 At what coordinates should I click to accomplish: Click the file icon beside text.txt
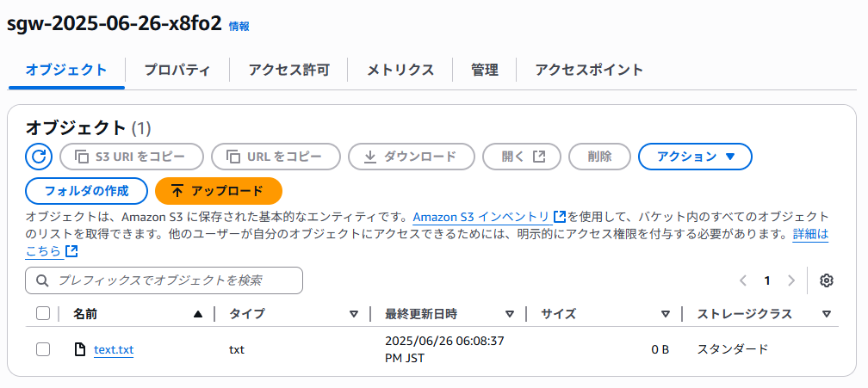[80, 349]
